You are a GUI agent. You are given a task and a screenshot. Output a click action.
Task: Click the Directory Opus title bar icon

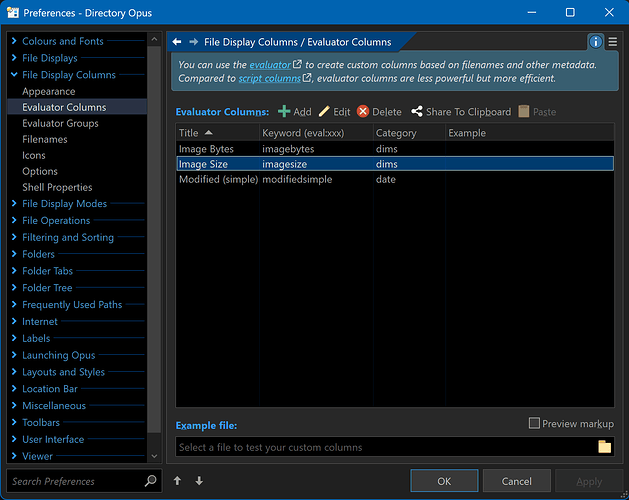tap(12, 12)
